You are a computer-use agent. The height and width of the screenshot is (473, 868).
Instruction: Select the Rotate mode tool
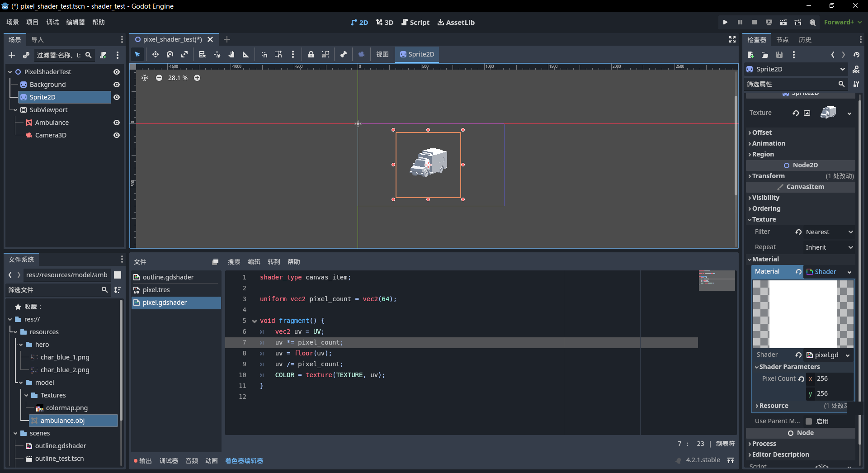(170, 54)
